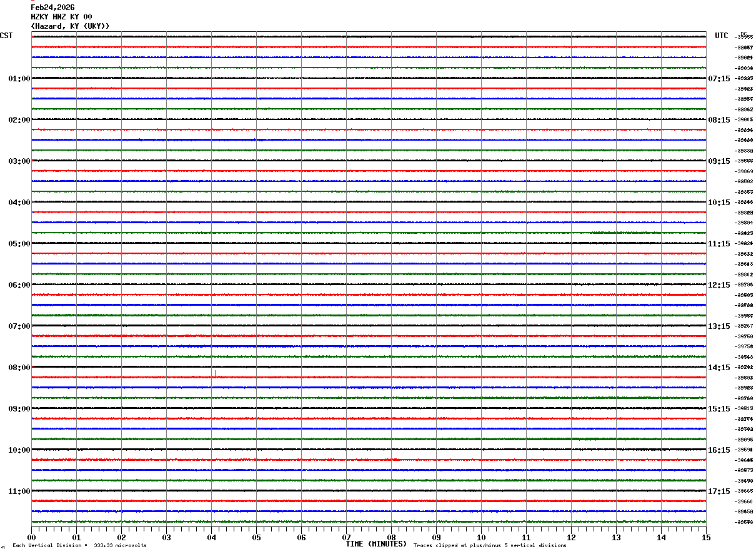Viewport: 756px width, 554px height.
Task: Click the 10:00 CST row label
Action: (x=19, y=450)
